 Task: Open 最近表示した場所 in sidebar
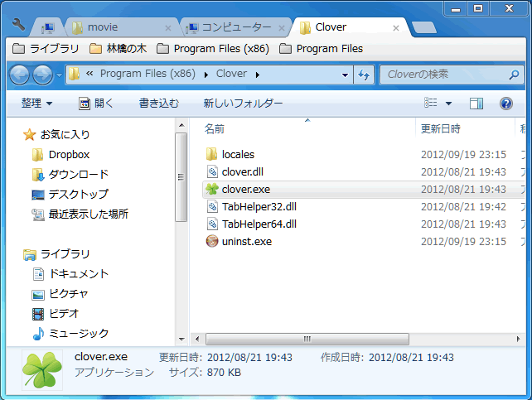(x=80, y=214)
